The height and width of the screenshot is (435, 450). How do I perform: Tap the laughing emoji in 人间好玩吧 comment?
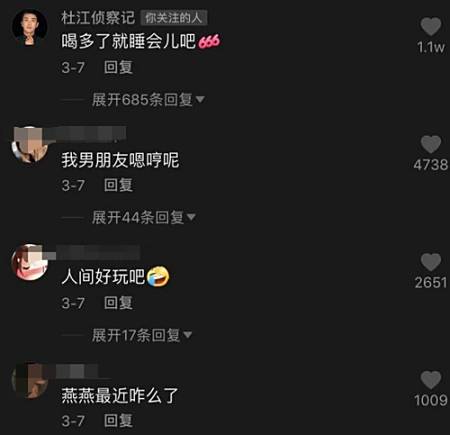click(158, 277)
